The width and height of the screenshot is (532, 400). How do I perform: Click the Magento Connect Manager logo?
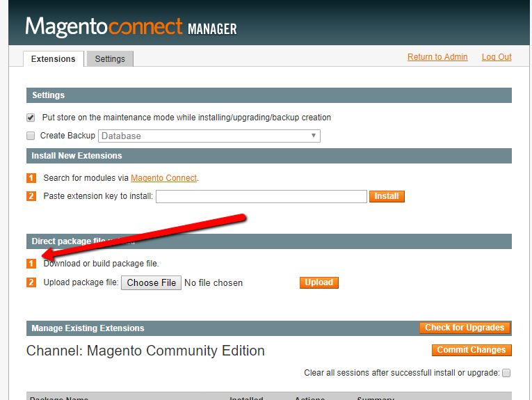(x=131, y=26)
